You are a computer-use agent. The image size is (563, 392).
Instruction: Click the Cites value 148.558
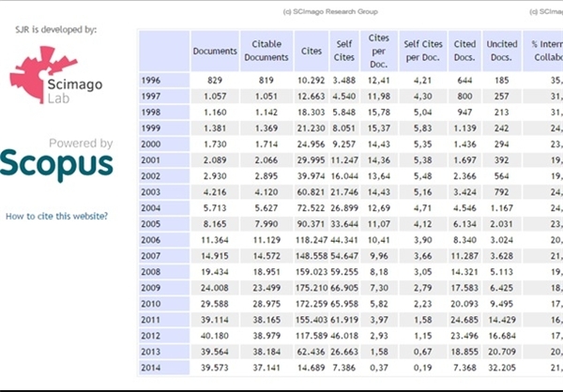tap(312, 256)
